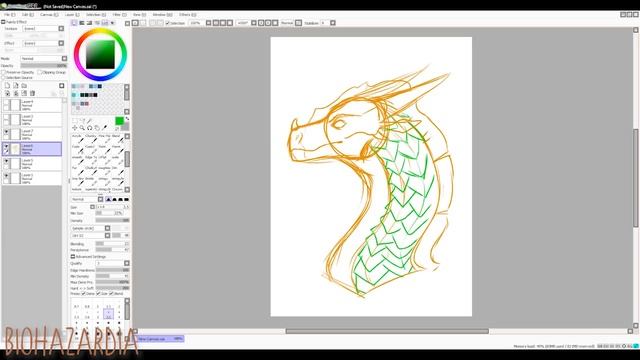Toggle the RGB slider panel icon
Screen dimensions: 640x360
click(82, 23)
